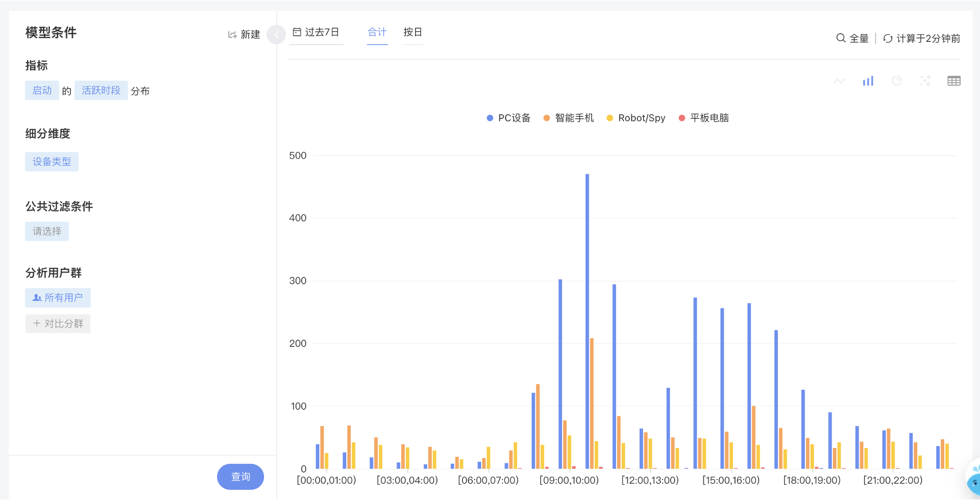Click the 查询 button
This screenshot has height=500, width=980.
pyautogui.click(x=240, y=477)
